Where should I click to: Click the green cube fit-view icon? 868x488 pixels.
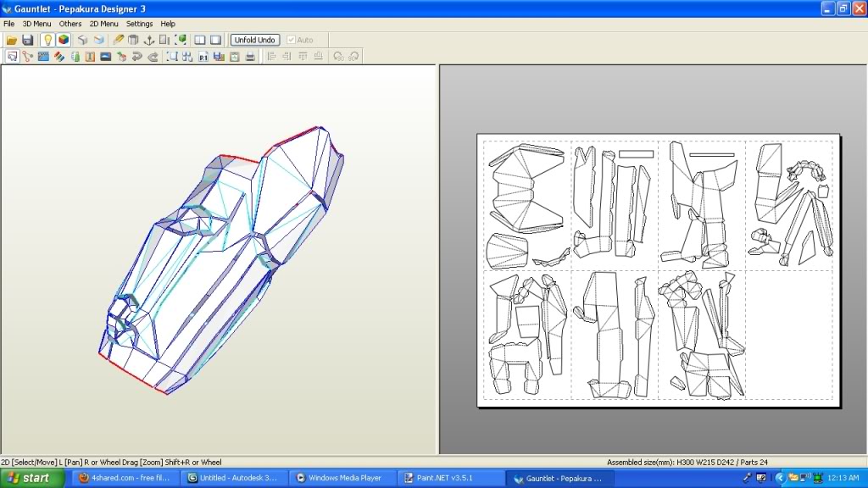[181, 40]
